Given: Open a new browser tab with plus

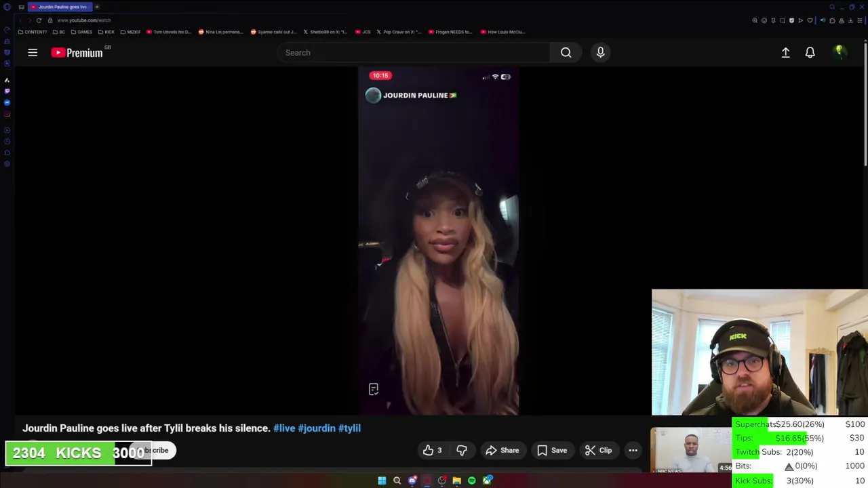Looking at the screenshot, I should [x=97, y=7].
